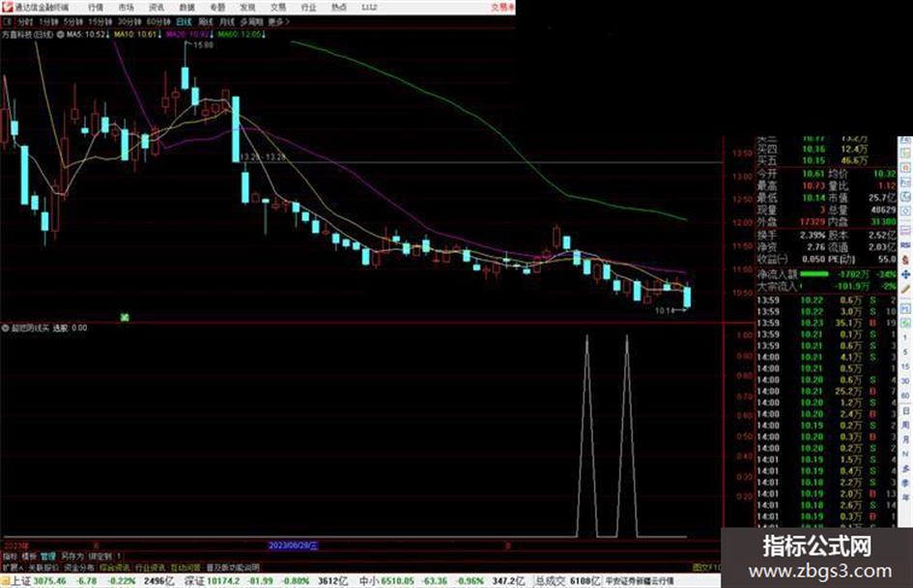The image size is (913, 588).
Task: Select the 周线 period tab
Action: pos(206,21)
